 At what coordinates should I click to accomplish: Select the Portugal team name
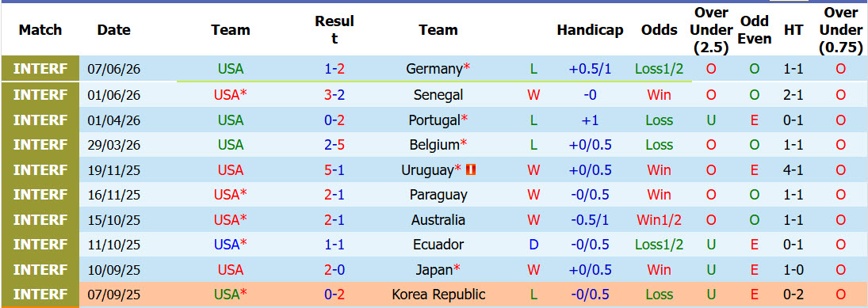[x=434, y=120]
